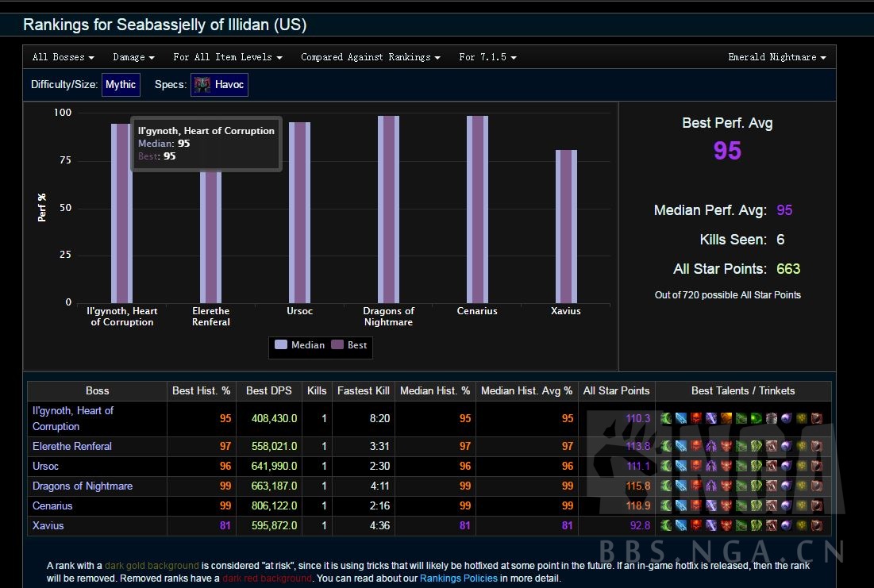Click last trinket icon in Elerethe Renferal row
874x588 pixels.
817,446
